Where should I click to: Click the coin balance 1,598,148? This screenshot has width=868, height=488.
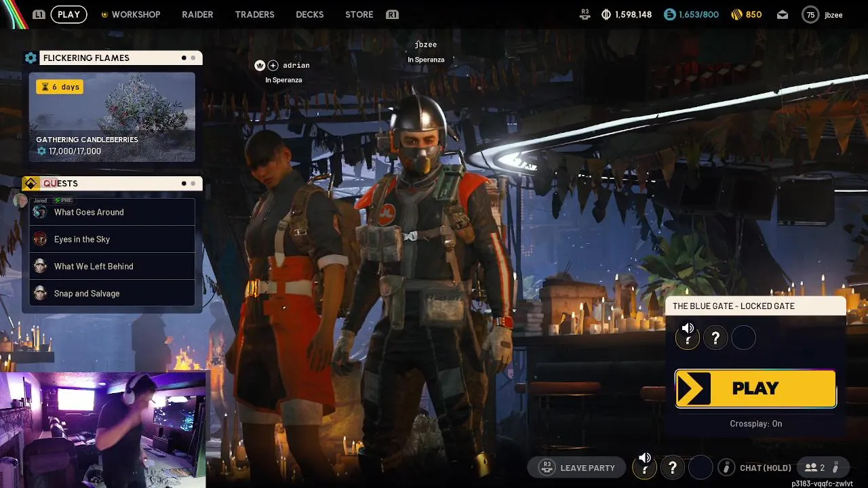coord(627,14)
